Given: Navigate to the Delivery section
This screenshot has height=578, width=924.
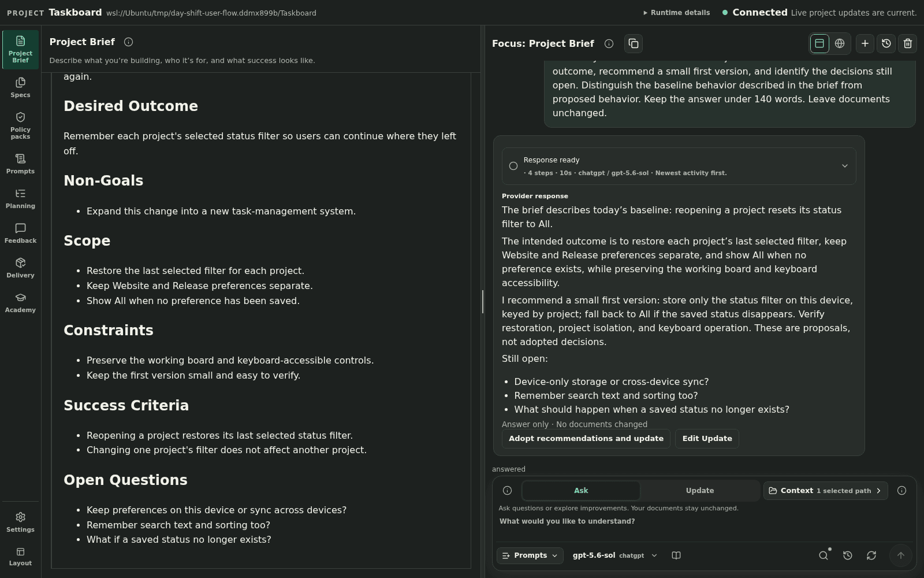Looking at the screenshot, I should (20, 268).
